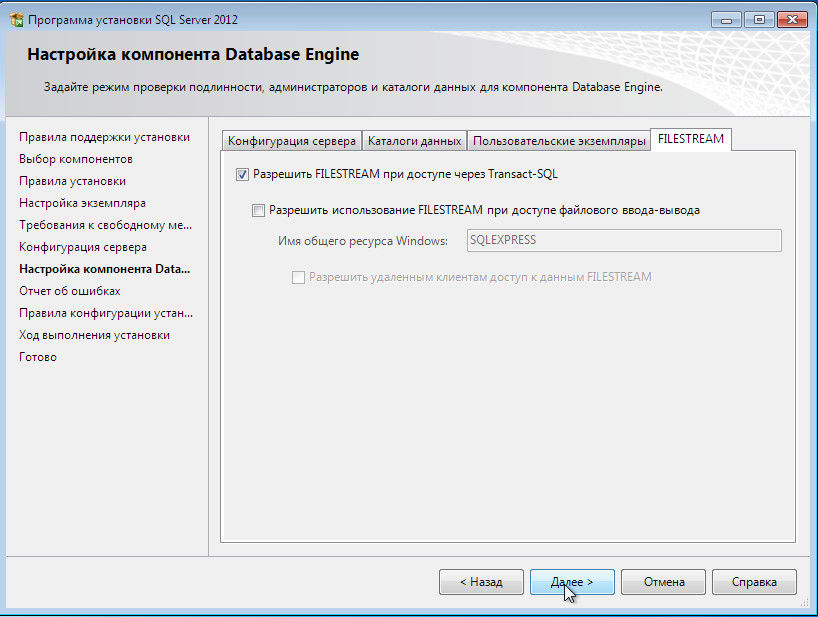Select Конфигурация сервера in left step list
Image resolution: width=818 pixels, height=617 pixels.
pos(82,247)
